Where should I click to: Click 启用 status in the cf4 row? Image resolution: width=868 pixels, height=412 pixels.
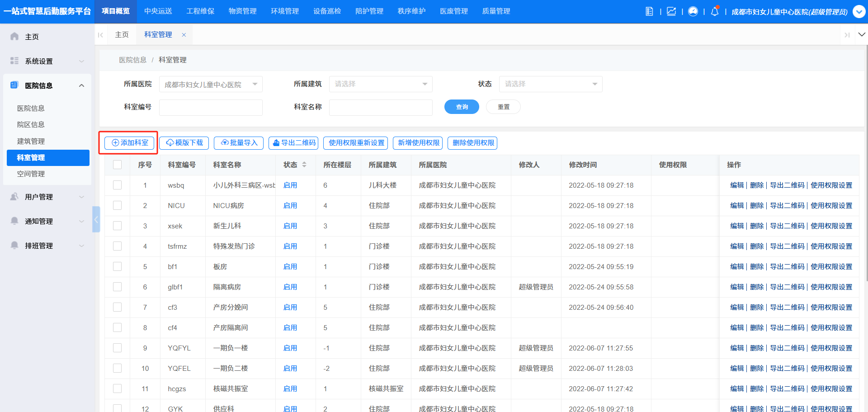290,327
